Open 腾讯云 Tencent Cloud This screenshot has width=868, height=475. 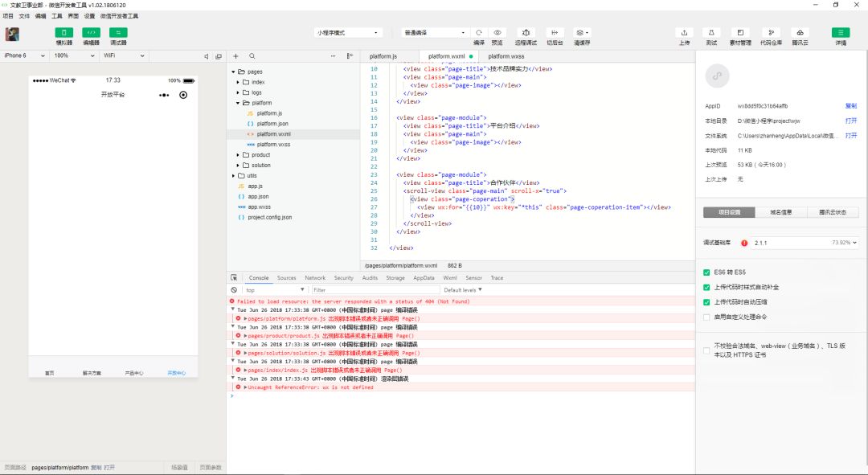point(800,33)
